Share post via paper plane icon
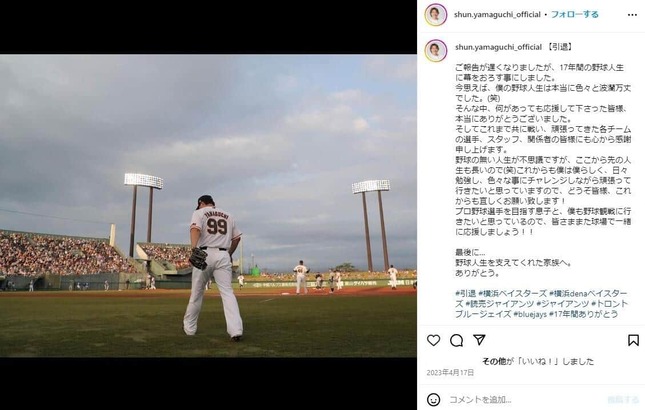The width and height of the screenshot is (645, 410). click(479, 340)
